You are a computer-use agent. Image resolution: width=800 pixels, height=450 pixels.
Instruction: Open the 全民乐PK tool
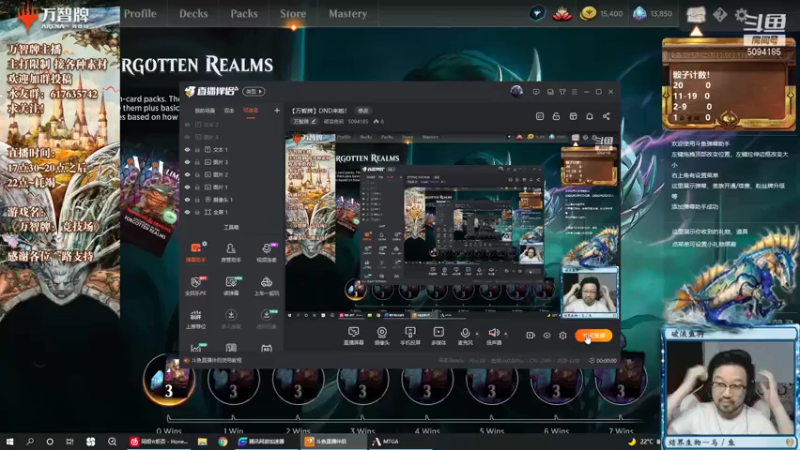click(196, 286)
